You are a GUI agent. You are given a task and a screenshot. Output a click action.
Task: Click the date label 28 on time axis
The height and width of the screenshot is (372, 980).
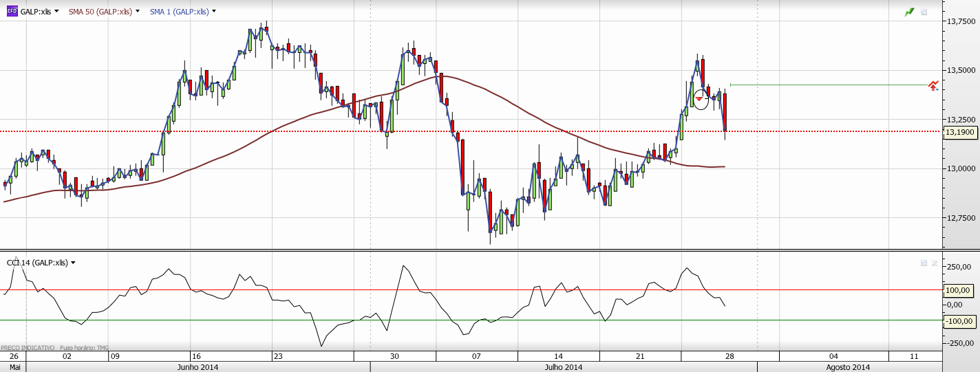[x=729, y=356]
